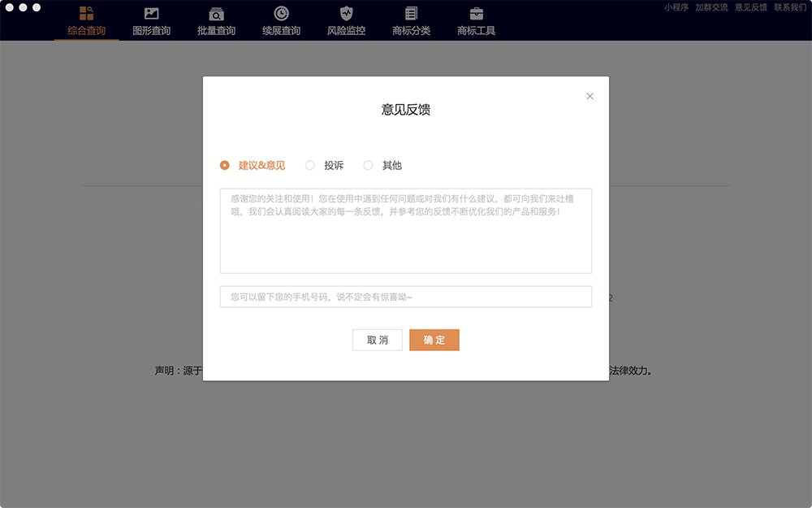Screen dimensions: 812x508
Task: Select the 商标工具 briefcase icon
Action: [x=476, y=14]
